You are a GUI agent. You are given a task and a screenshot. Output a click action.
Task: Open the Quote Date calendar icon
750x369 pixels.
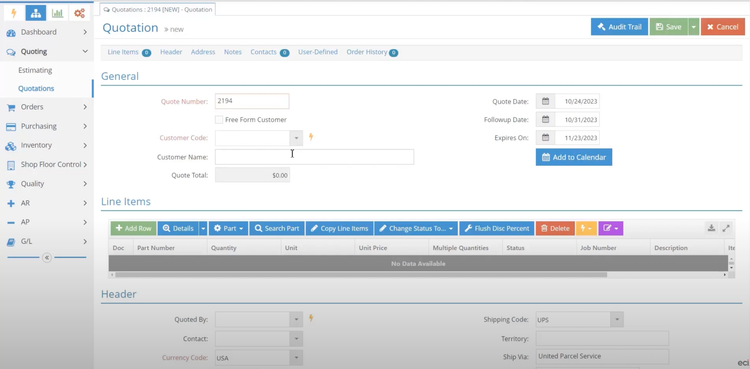[x=545, y=101]
